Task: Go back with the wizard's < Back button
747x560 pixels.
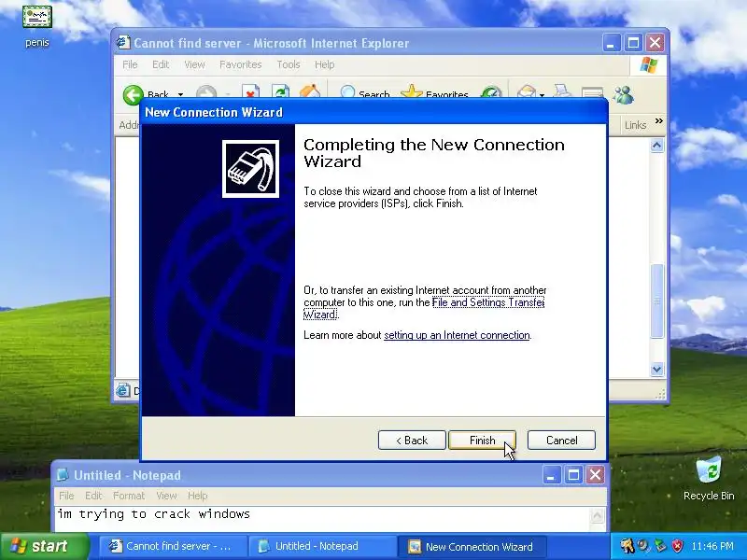Action: tap(412, 441)
